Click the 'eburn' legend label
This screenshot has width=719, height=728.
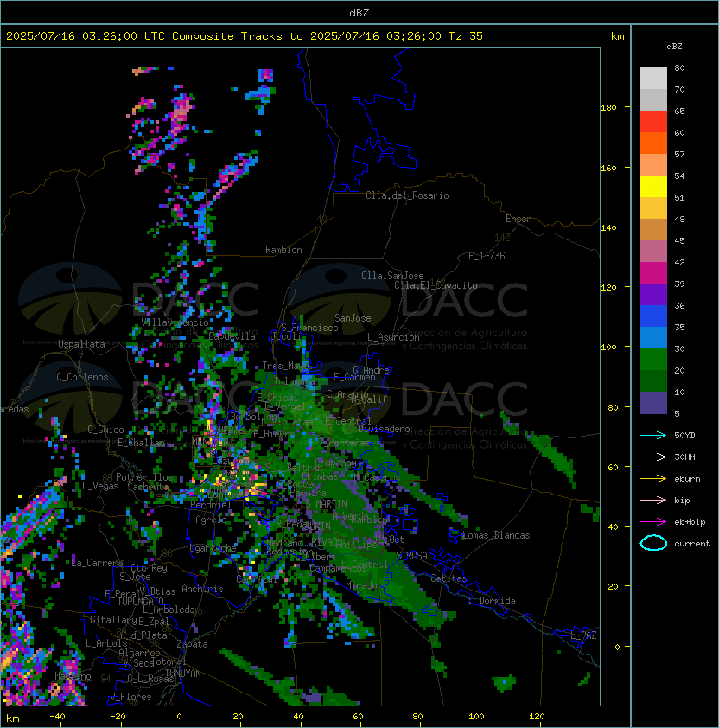(687, 479)
